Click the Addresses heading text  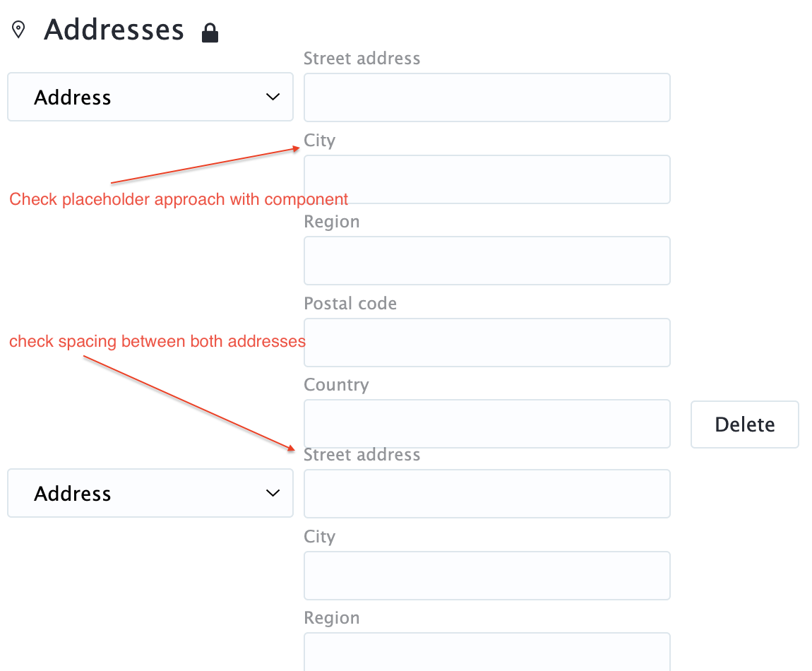(114, 30)
